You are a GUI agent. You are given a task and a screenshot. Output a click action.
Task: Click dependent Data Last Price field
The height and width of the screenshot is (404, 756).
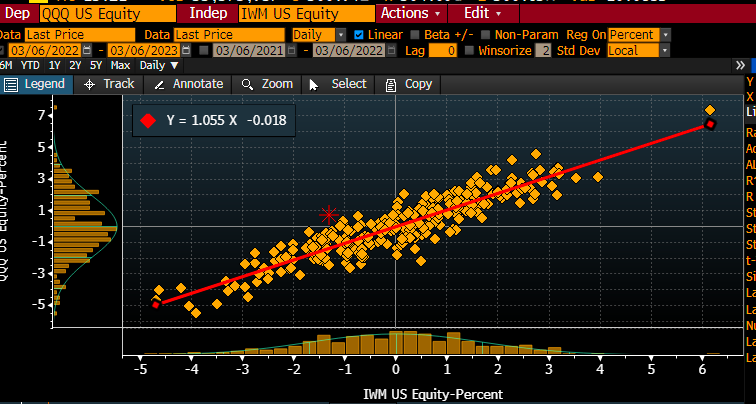(80, 35)
